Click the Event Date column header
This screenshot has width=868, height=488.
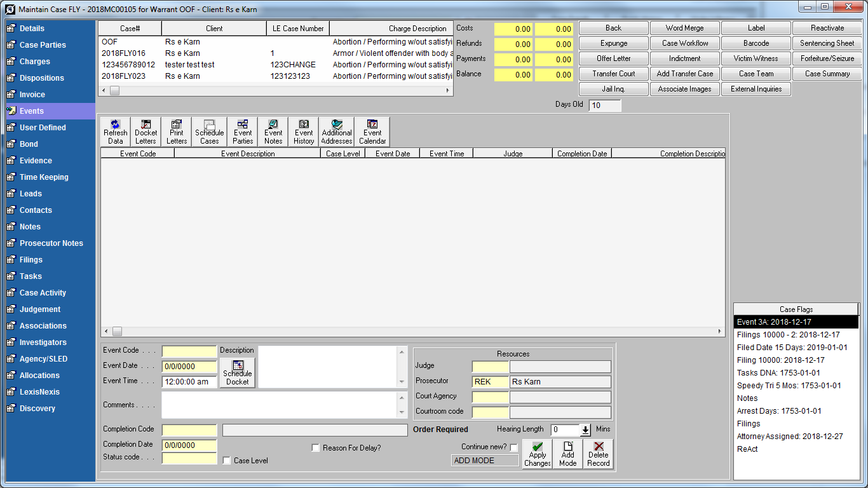393,153
